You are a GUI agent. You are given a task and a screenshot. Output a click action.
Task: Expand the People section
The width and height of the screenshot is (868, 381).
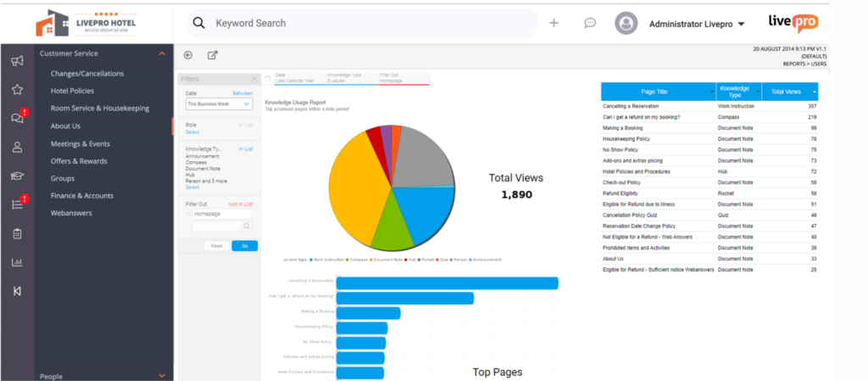pyautogui.click(x=162, y=374)
